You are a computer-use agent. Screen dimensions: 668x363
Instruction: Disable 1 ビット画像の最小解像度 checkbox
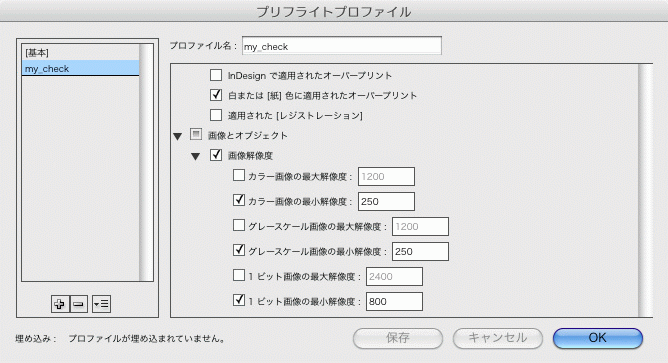[x=239, y=300]
